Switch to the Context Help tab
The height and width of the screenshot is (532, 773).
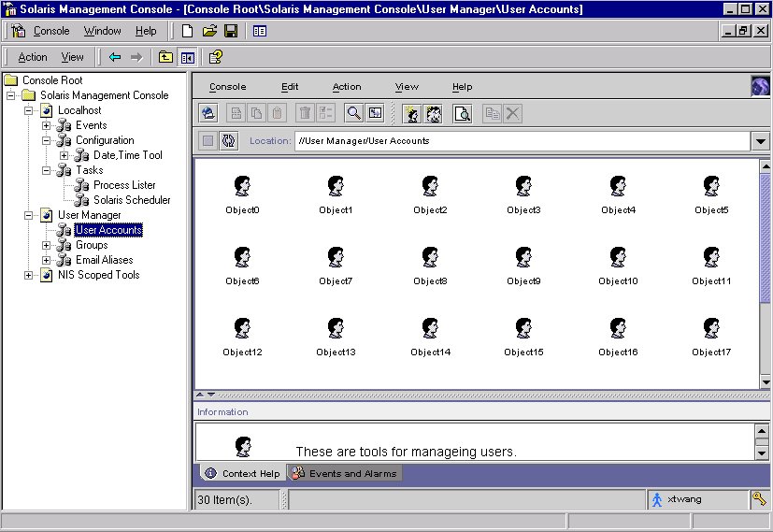click(243, 473)
